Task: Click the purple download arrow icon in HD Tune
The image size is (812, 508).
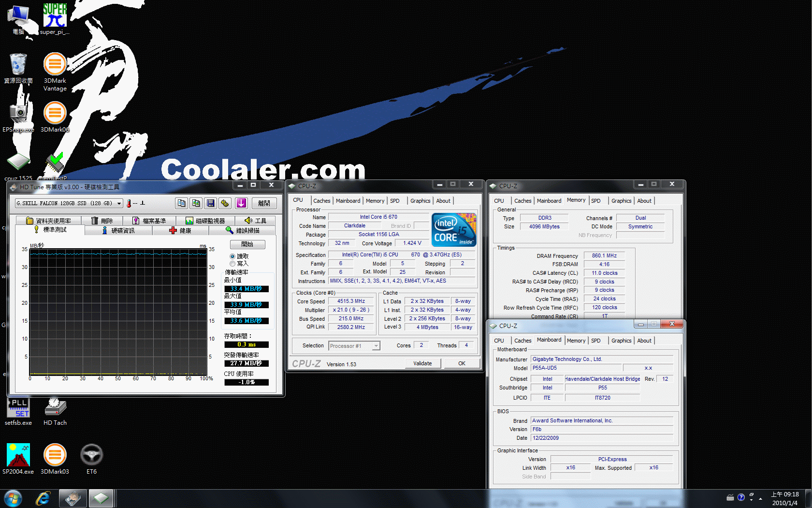Action: 241,203
